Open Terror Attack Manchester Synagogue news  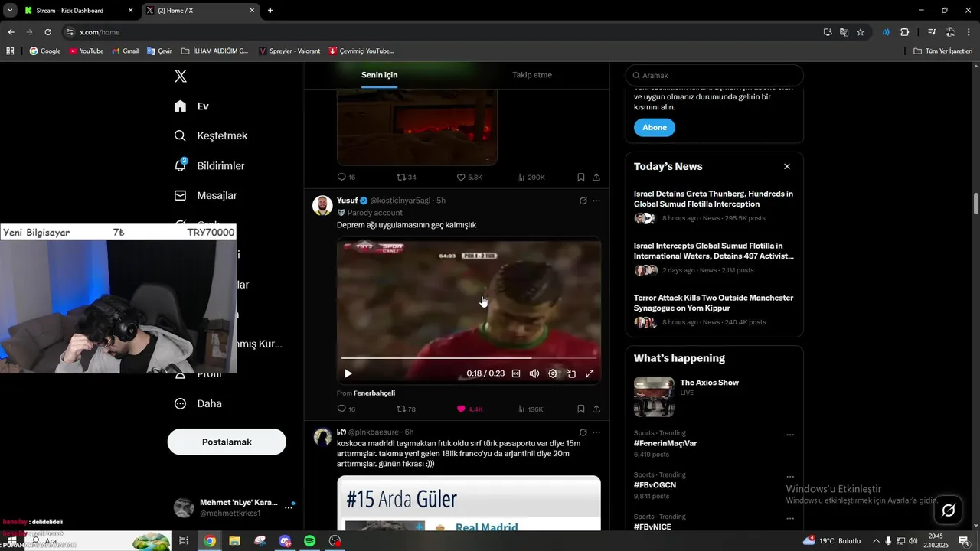(714, 302)
